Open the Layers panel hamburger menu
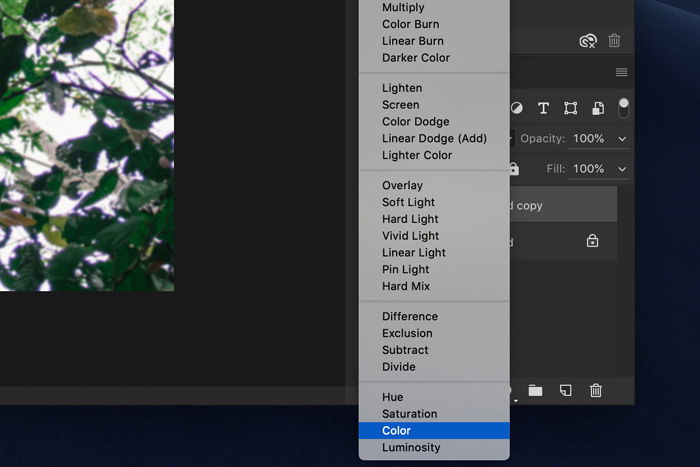The height and width of the screenshot is (467, 700). 621,72
